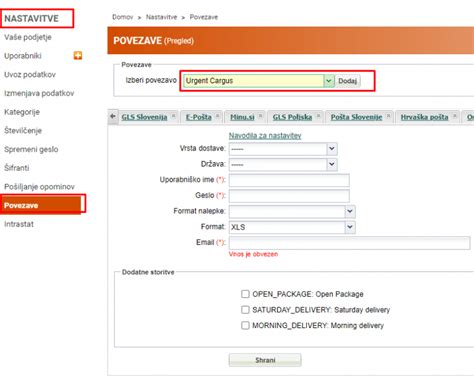This screenshot has height=383, width=474.
Task: Click the Dodaj button
Action: click(x=347, y=81)
